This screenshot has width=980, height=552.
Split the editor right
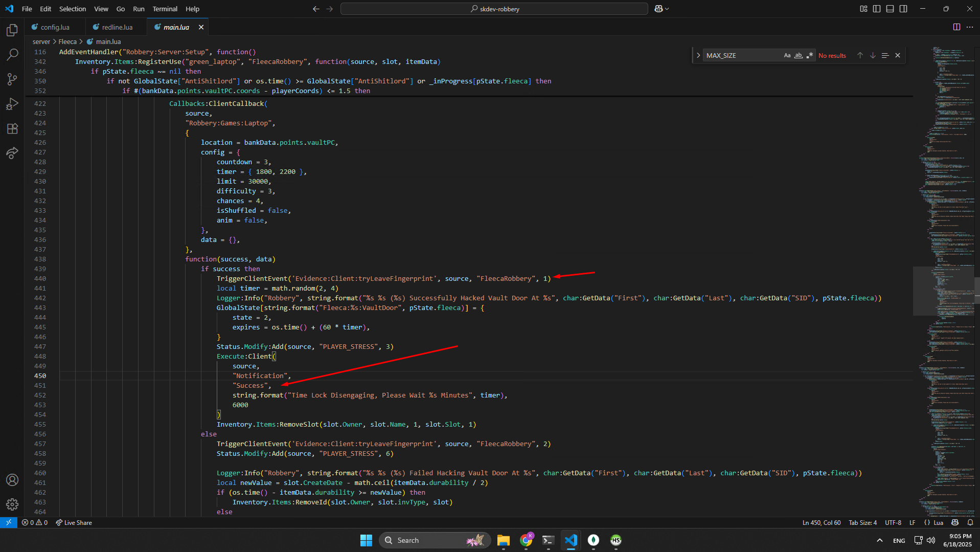pyautogui.click(x=956, y=27)
